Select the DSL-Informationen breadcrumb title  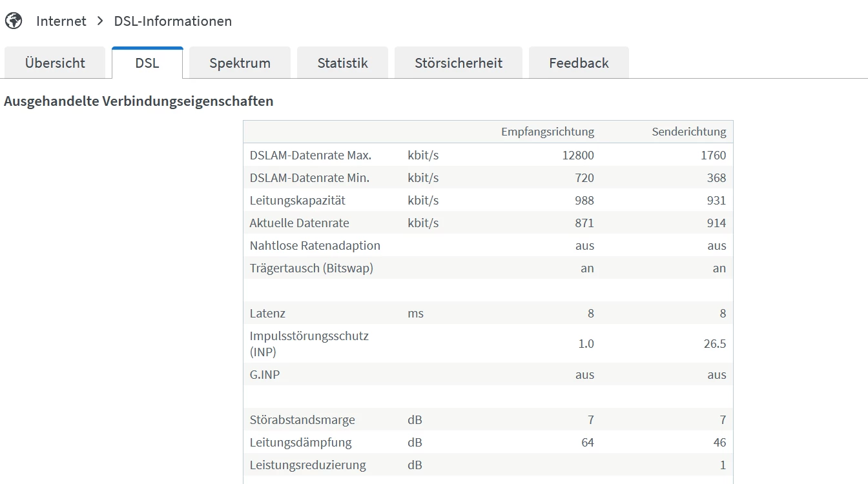(172, 21)
